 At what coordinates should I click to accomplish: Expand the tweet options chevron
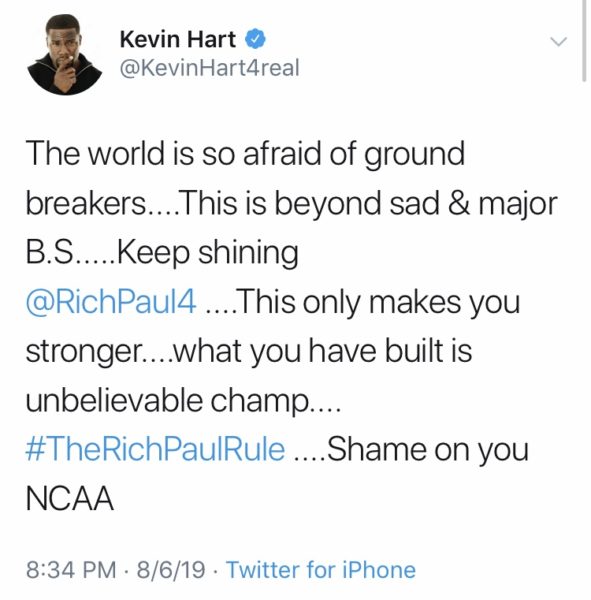558,41
